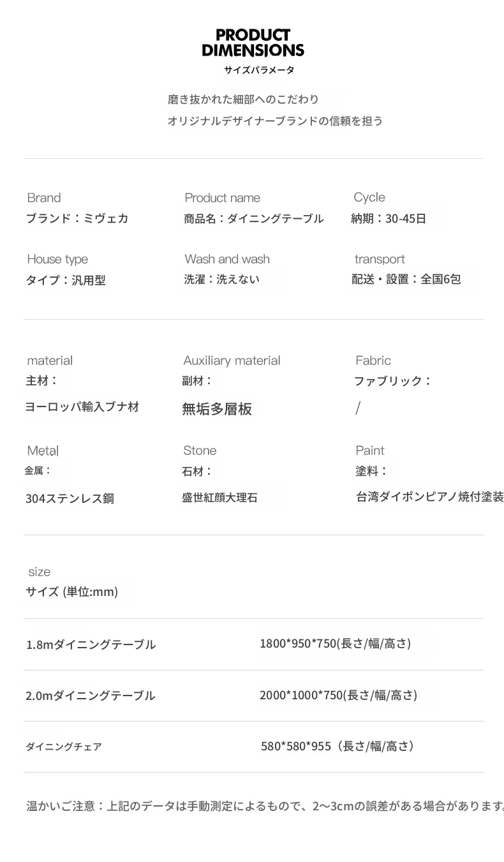Click the delivery time 納期：30-45日

[389, 218]
